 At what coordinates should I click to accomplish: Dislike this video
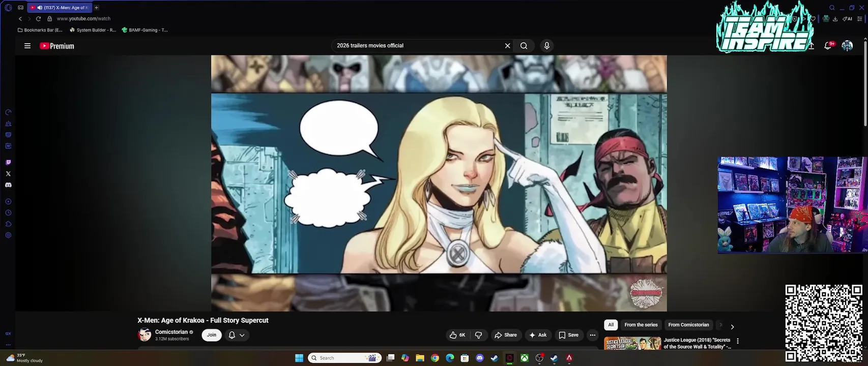[478, 335]
